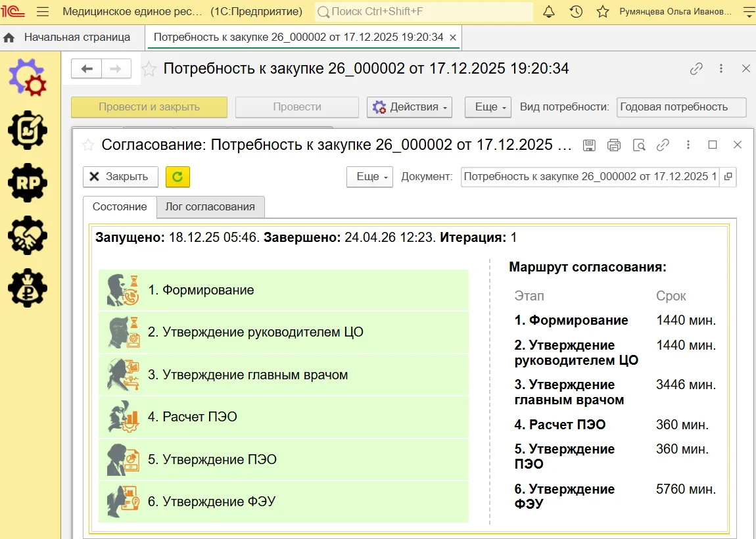
Task: Go back with the left arrow button
Action: pyautogui.click(x=86, y=68)
